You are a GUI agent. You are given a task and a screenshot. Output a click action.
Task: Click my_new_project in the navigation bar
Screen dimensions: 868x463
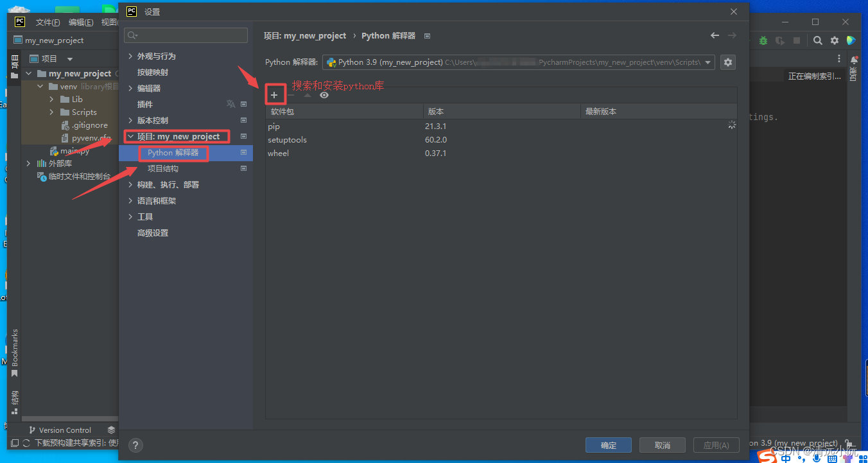tap(55, 40)
